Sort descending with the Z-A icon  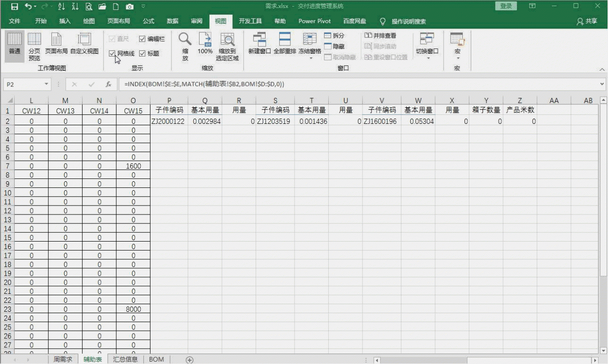click(75, 7)
